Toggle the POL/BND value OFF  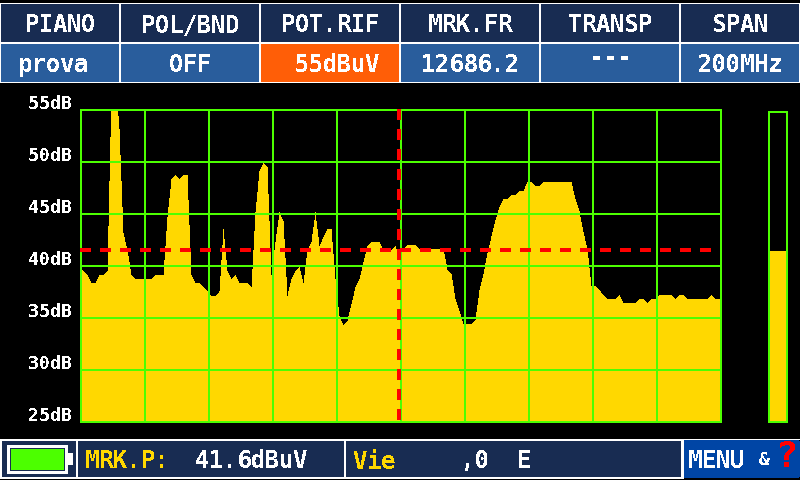(190, 63)
